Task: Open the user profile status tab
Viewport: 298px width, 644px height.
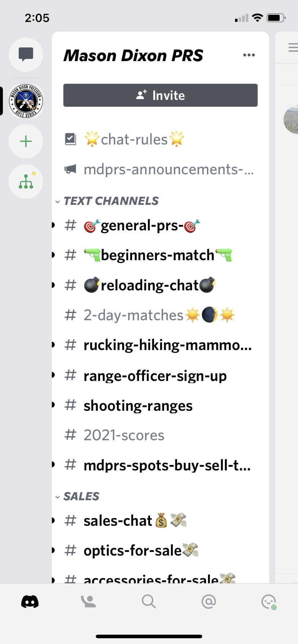Action: 268,602
